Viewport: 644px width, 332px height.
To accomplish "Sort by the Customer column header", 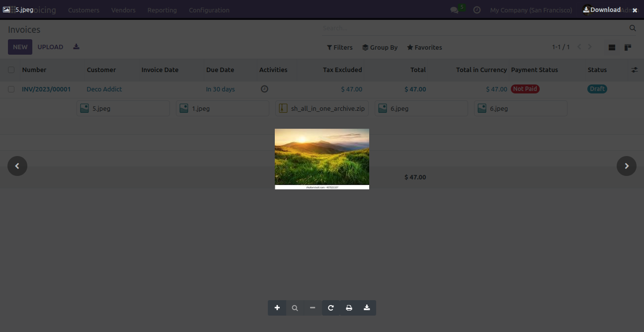I will (101, 70).
